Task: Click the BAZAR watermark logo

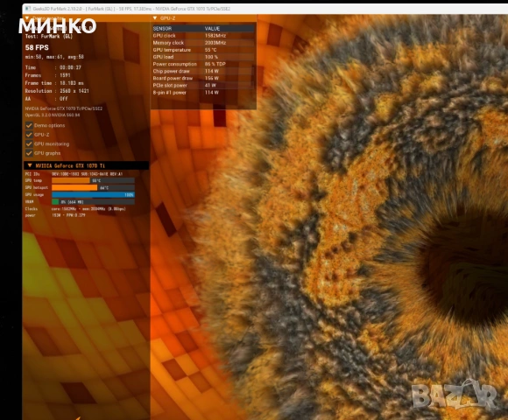Action: click(454, 394)
